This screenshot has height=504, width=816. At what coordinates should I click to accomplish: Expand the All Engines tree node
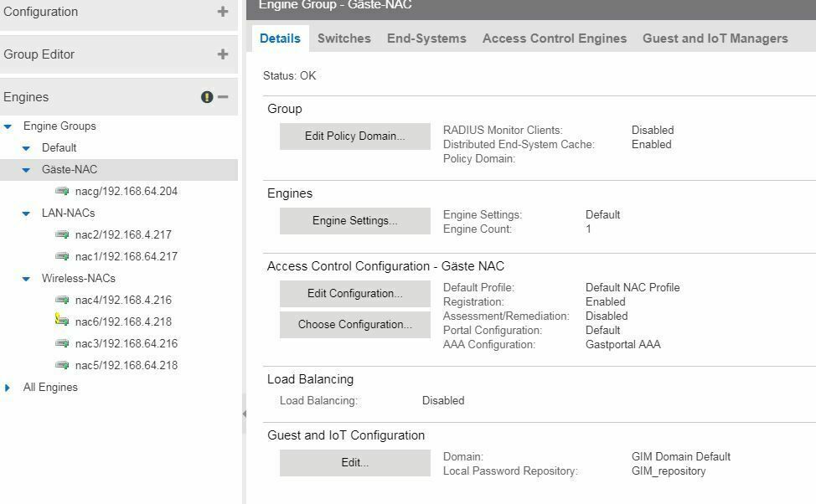pos(8,388)
